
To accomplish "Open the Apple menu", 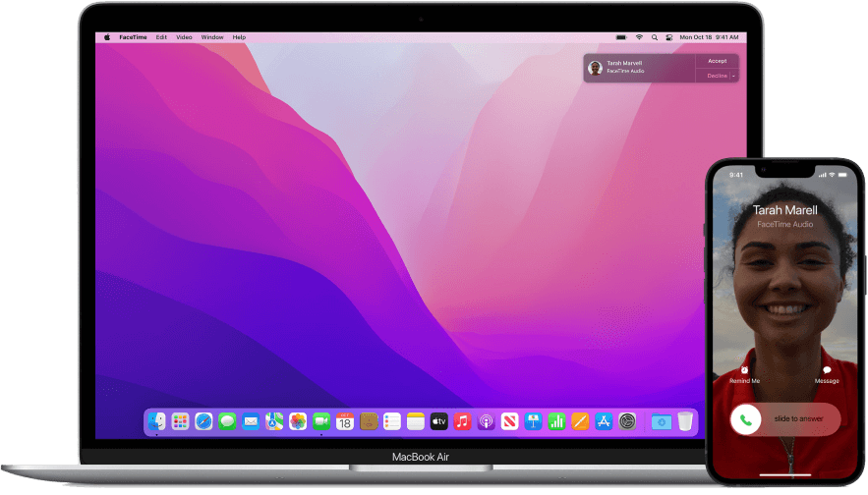I will [107, 37].
